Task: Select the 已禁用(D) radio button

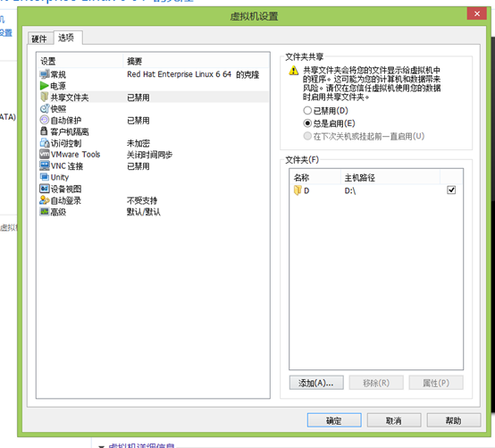Action: [x=307, y=111]
